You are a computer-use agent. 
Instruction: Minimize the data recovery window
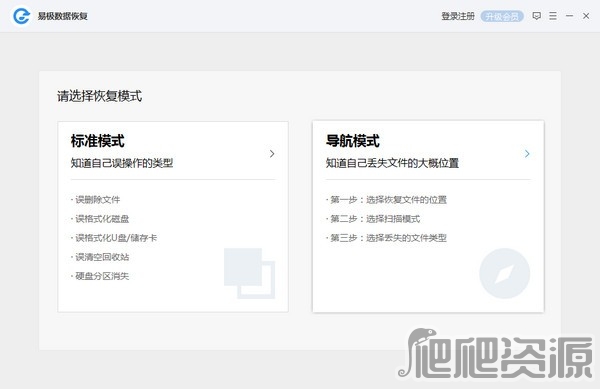(x=569, y=16)
